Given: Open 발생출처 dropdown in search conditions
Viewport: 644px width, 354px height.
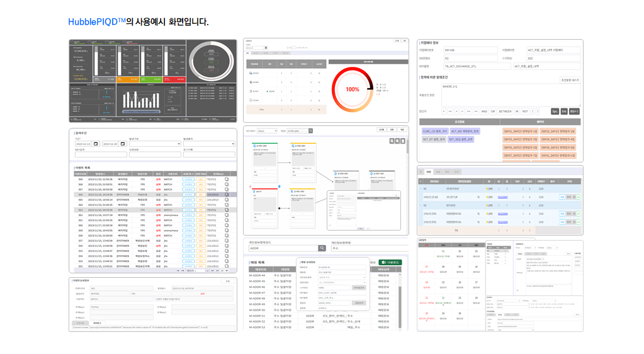Looking at the screenshot, I should 209,144.
